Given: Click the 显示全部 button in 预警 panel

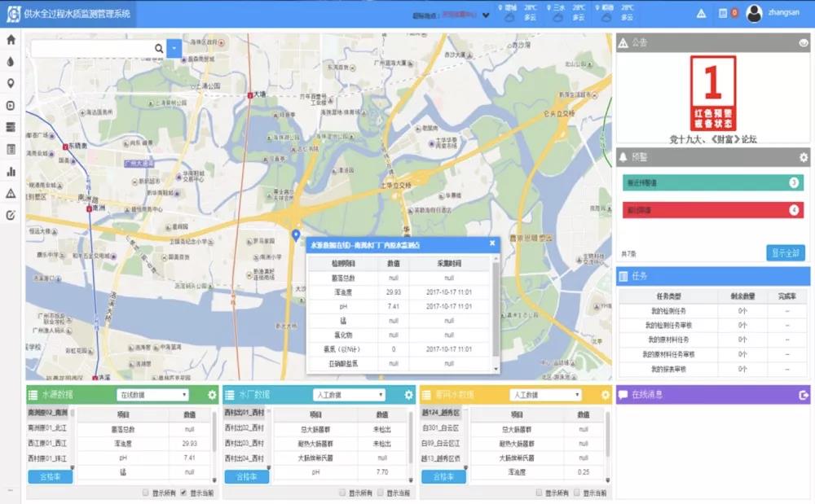Looking at the screenshot, I should (x=786, y=253).
